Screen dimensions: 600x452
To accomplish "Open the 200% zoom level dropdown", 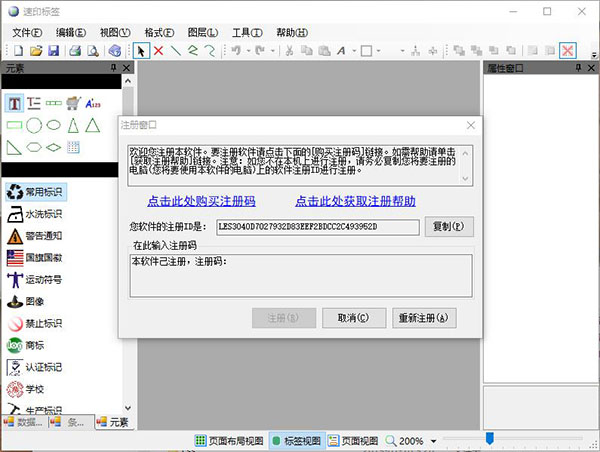I will [434, 441].
